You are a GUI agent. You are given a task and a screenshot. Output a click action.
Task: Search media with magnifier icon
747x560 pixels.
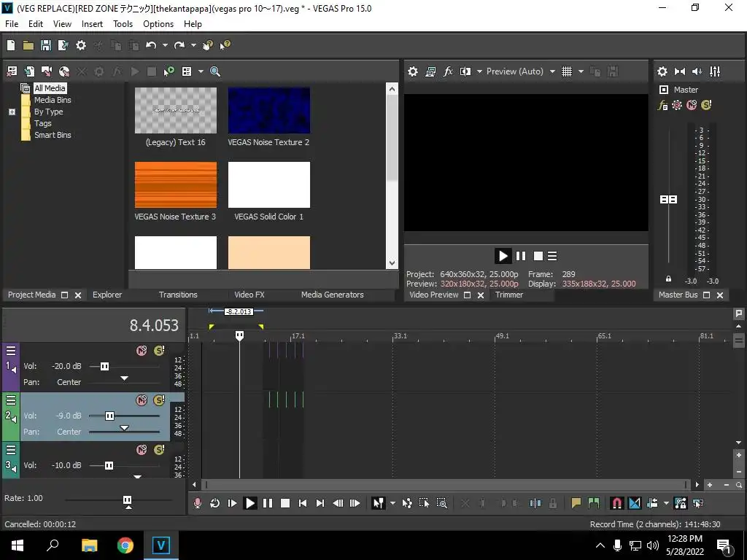(215, 71)
